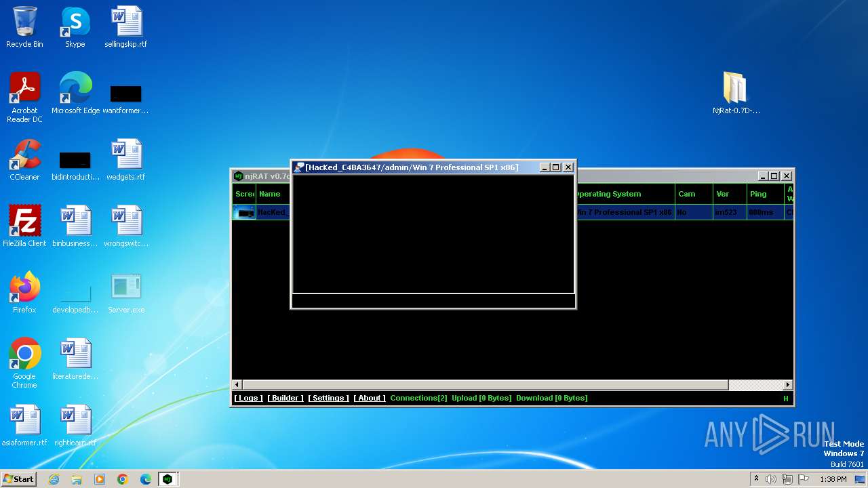This screenshot has width=868, height=488.
Task: Open Internet Explorer from taskbar
Action: click(54, 479)
